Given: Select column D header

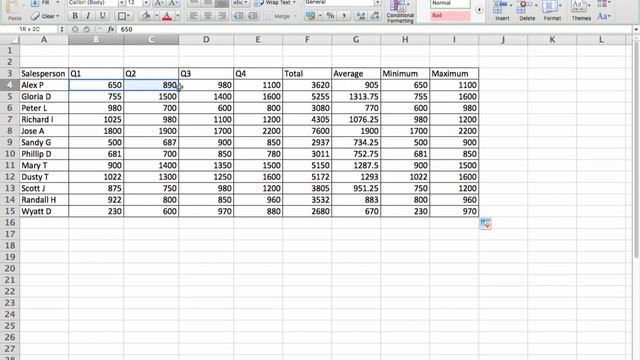Looking at the screenshot, I should click(x=206, y=40).
